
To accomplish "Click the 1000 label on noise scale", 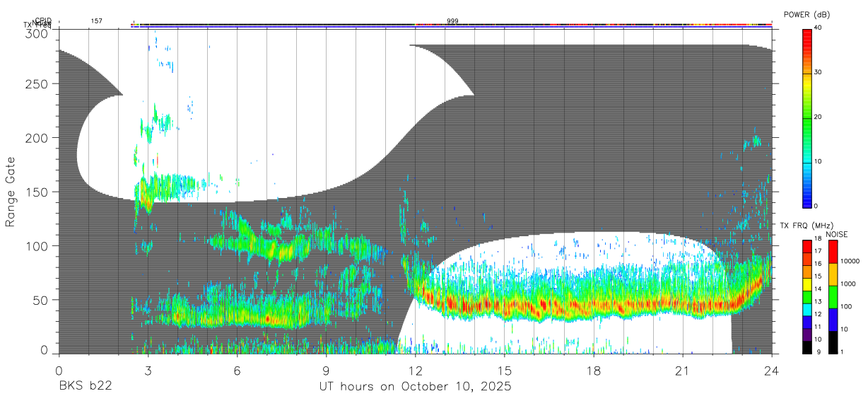I will [848, 284].
